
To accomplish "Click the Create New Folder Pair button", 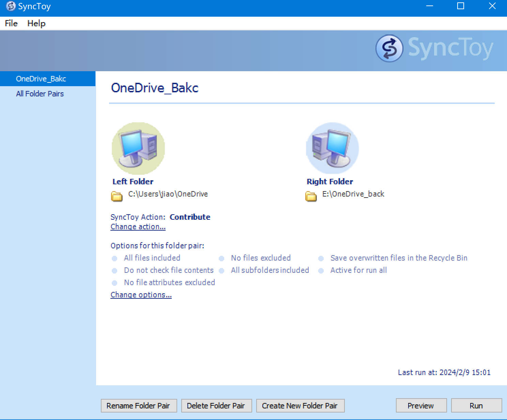I will (300, 406).
